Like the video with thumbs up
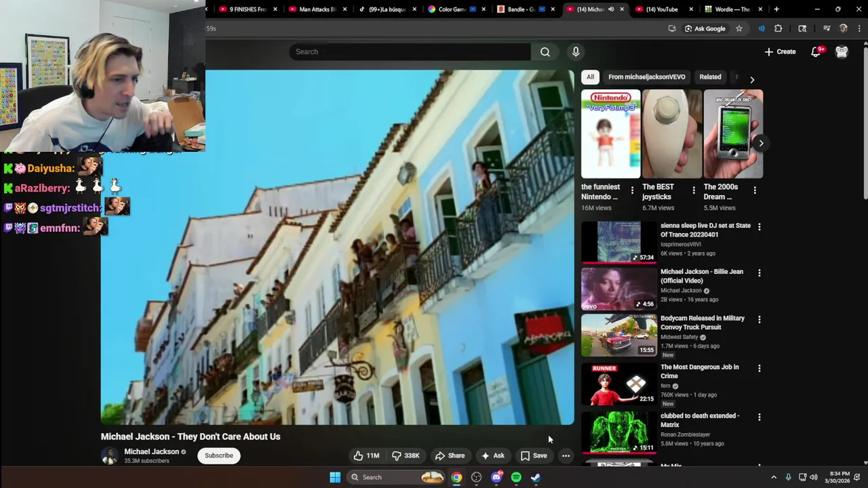868x488 pixels. pyautogui.click(x=366, y=455)
